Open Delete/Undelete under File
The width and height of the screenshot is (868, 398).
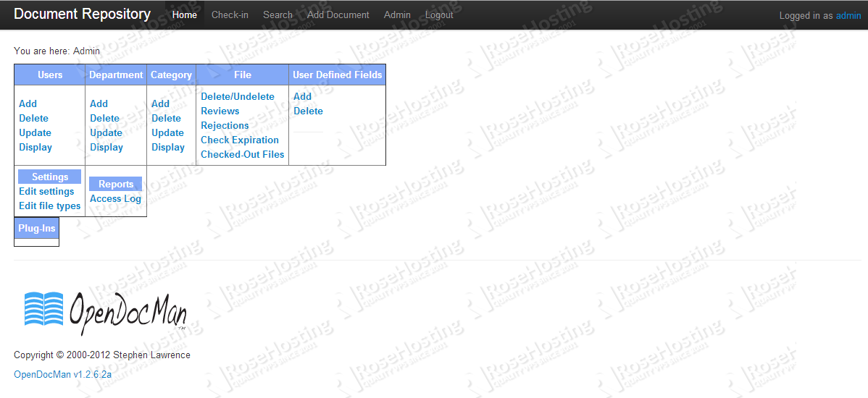click(238, 96)
